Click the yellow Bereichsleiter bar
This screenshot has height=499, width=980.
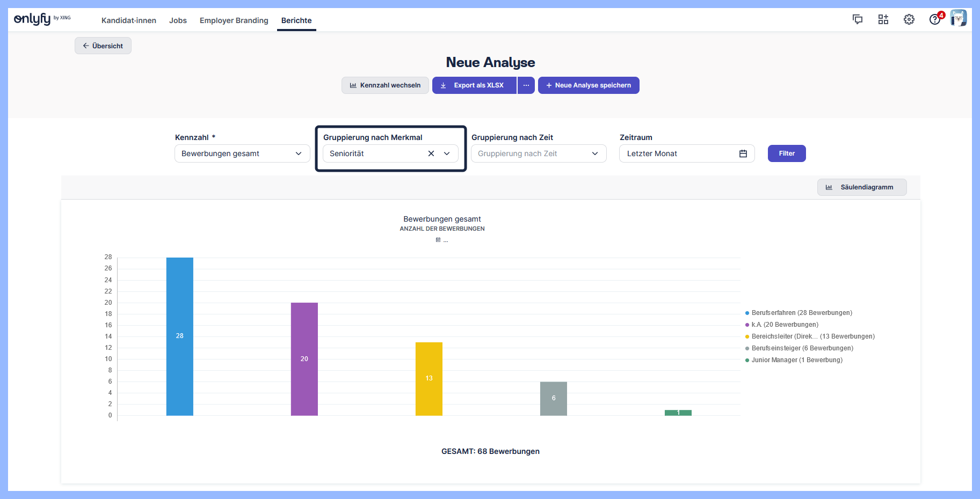[x=429, y=379]
